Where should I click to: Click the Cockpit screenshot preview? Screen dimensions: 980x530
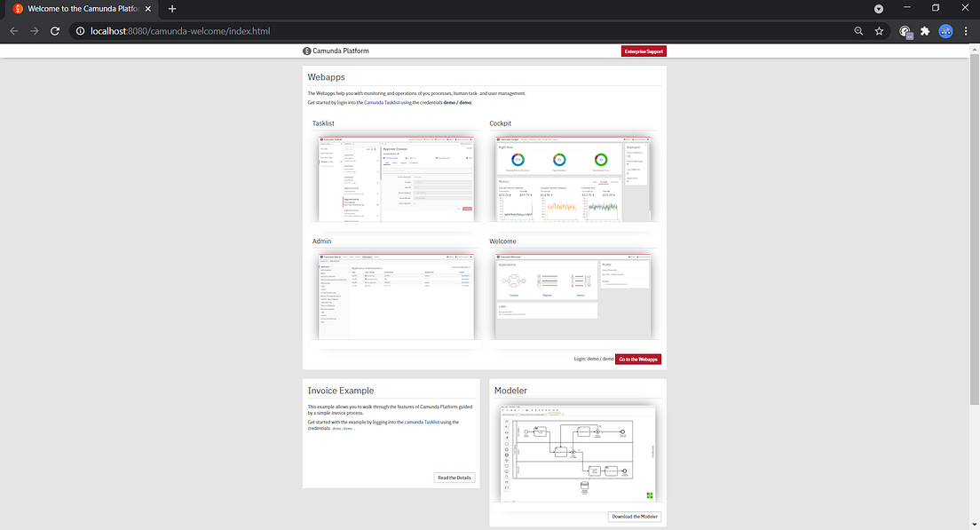573,176
